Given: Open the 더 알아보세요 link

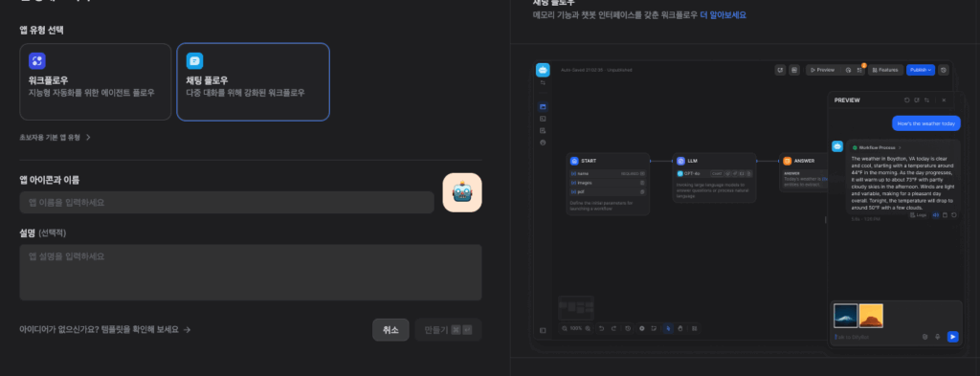Looking at the screenshot, I should pos(724,15).
